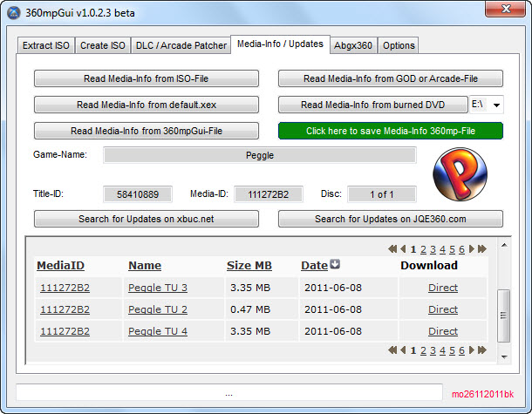The height and width of the screenshot is (414, 532).
Task: Click Read Media-Info from ISO-File button
Action: point(147,78)
